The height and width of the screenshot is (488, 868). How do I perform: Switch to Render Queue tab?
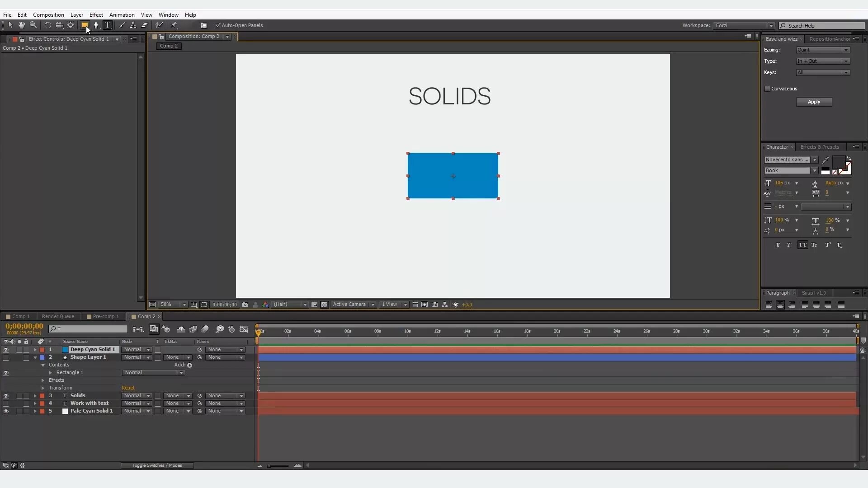[58, 317]
